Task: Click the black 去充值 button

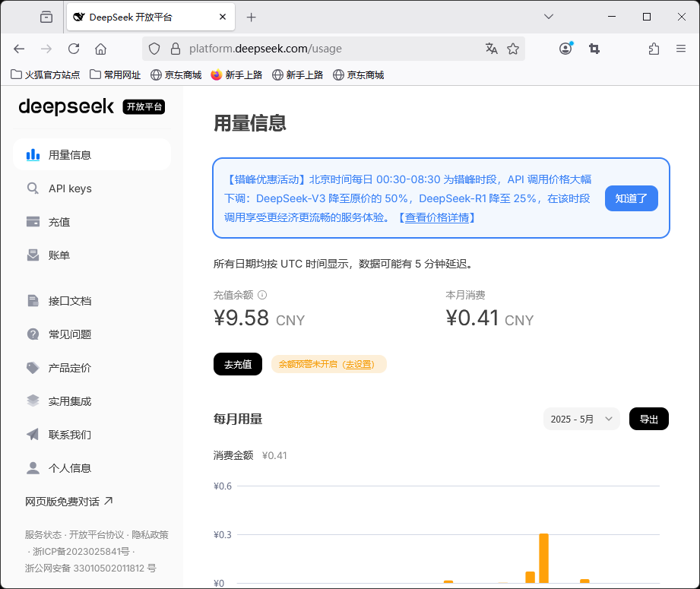Action: (237, 364)
